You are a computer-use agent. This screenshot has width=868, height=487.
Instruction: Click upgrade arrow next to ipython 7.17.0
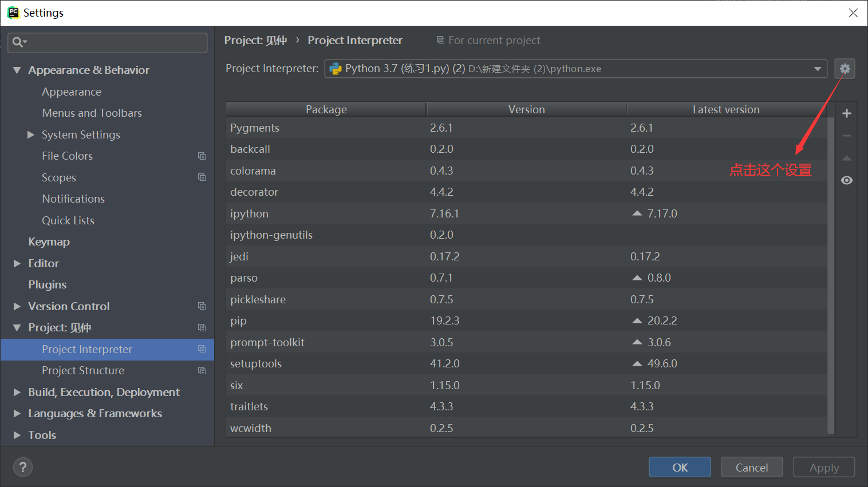pyautogui.click(x=637, y=213)
